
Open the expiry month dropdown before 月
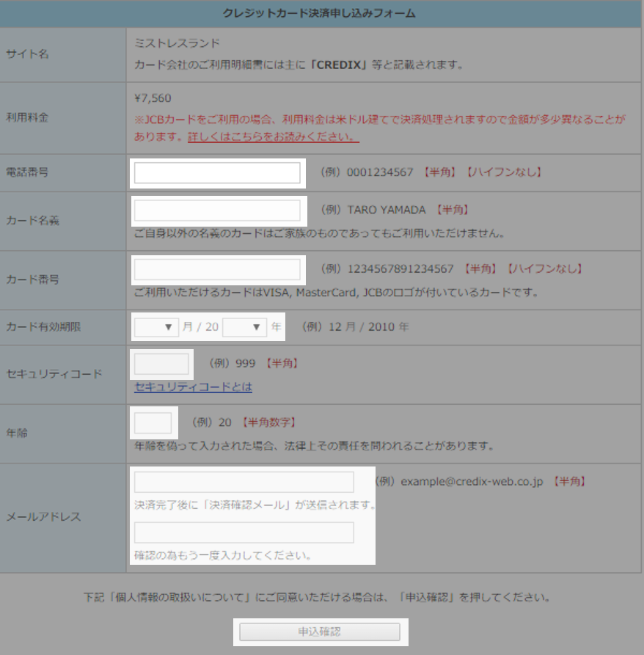pyautogui.click(x=157, y=327)
